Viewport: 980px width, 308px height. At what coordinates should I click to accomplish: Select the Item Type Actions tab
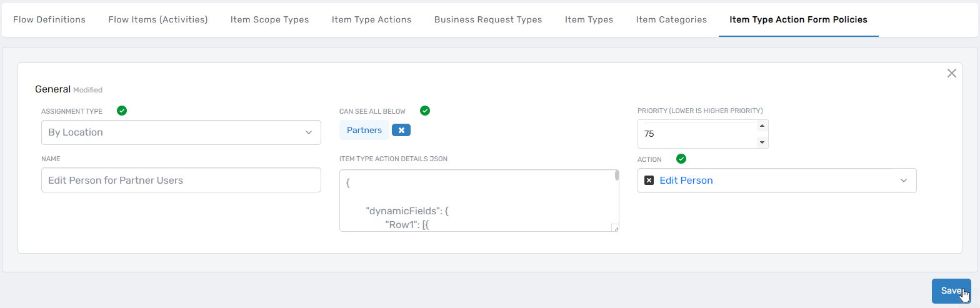click(x=371, y=19)
